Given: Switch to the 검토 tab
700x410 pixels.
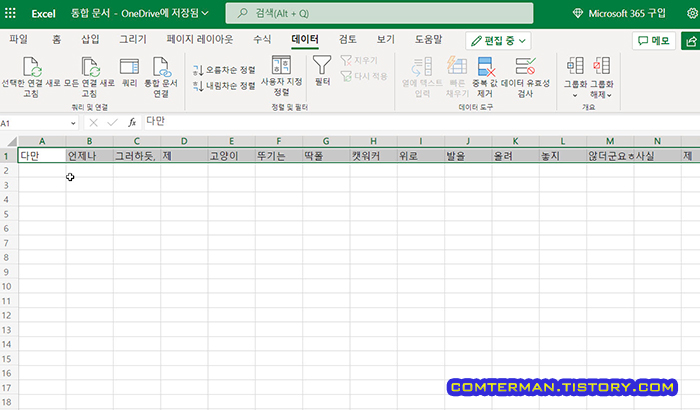Looking at the screenshot, I should (347, 39).
